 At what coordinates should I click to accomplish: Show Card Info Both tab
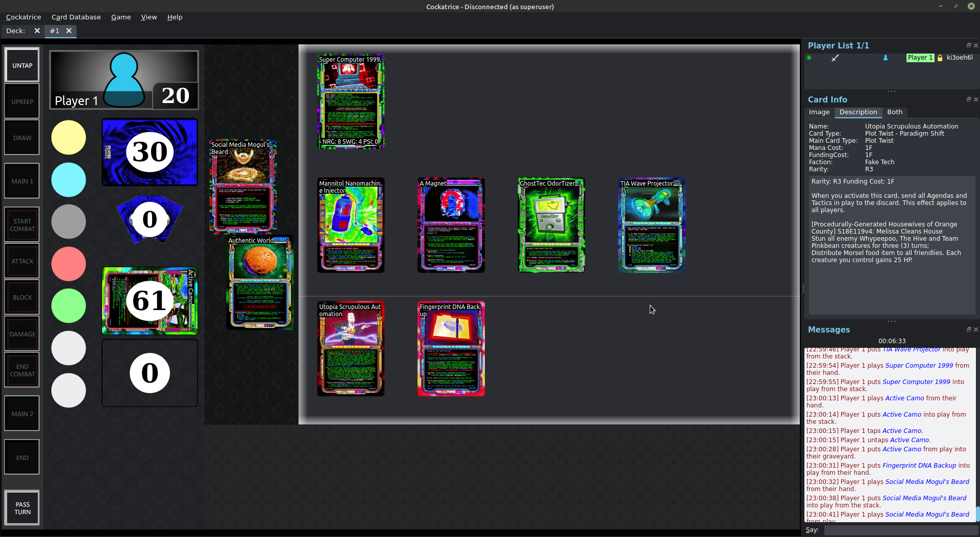(x=894, y=112)
